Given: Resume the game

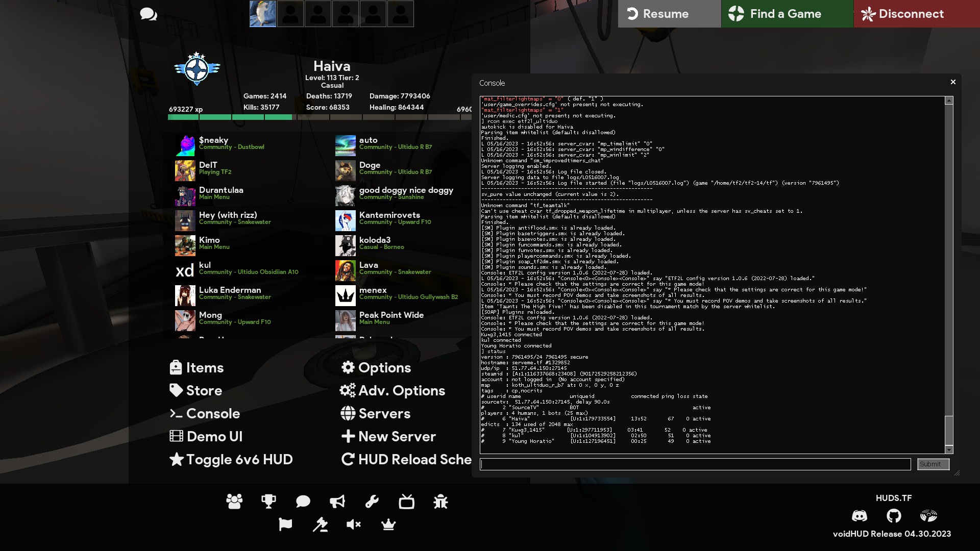Looking at the screenshot, I should tap(670, 14).
